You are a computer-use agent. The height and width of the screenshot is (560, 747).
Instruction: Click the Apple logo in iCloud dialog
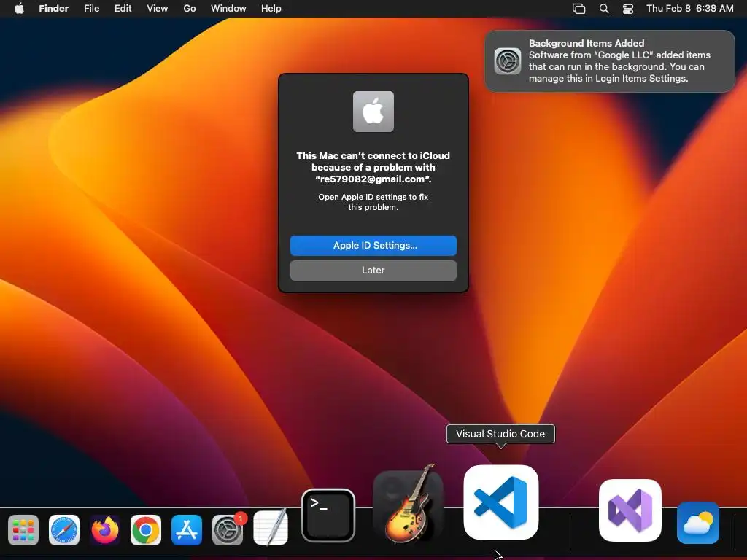(x=373, y=112)
